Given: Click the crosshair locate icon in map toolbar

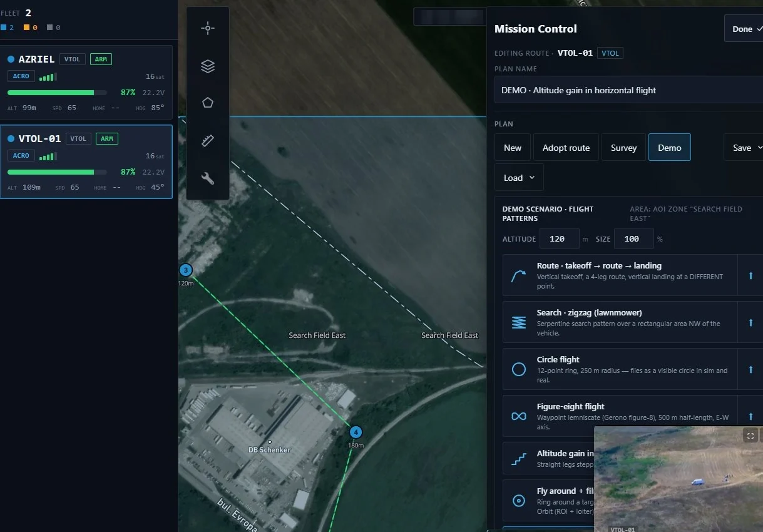Looking at the screenshot, I should 208,28.
